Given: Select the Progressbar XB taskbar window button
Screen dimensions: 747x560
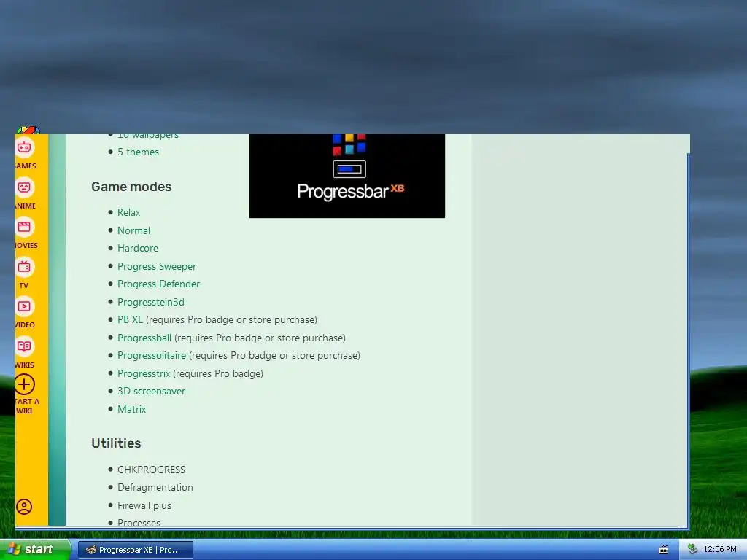Looking at the screenshot, I should click(136, 550).
